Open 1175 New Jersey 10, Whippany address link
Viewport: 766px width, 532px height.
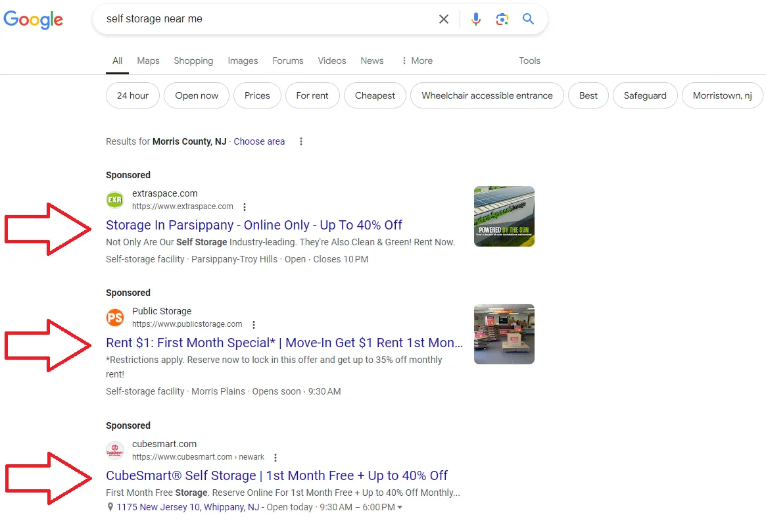[x=187, y=507]
